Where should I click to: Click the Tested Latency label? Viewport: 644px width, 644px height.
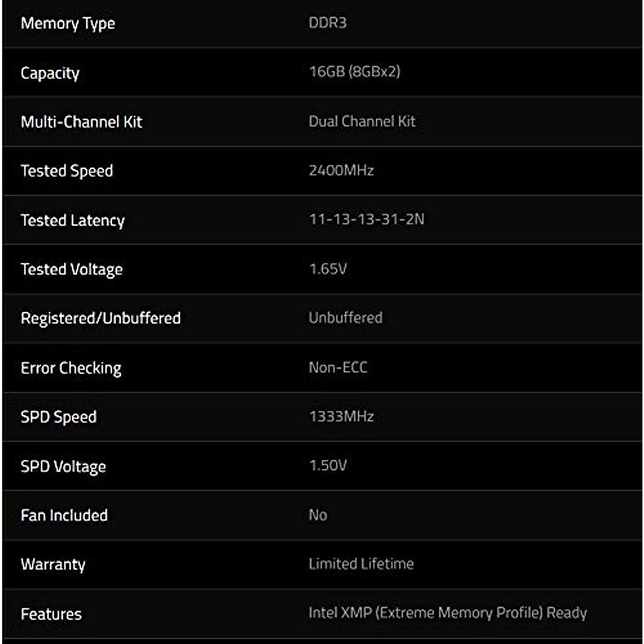pyautogui.click(x=72, y=221)
